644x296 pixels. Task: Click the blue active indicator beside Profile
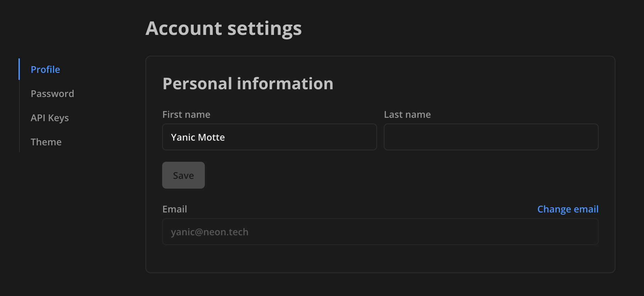[19, 69]
